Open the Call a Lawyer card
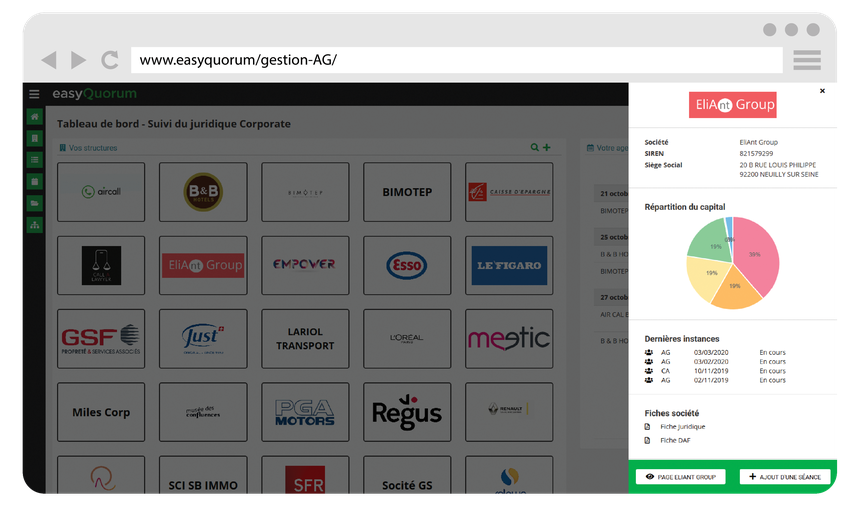This screenshot has width=860, height=514. [101, 266]
